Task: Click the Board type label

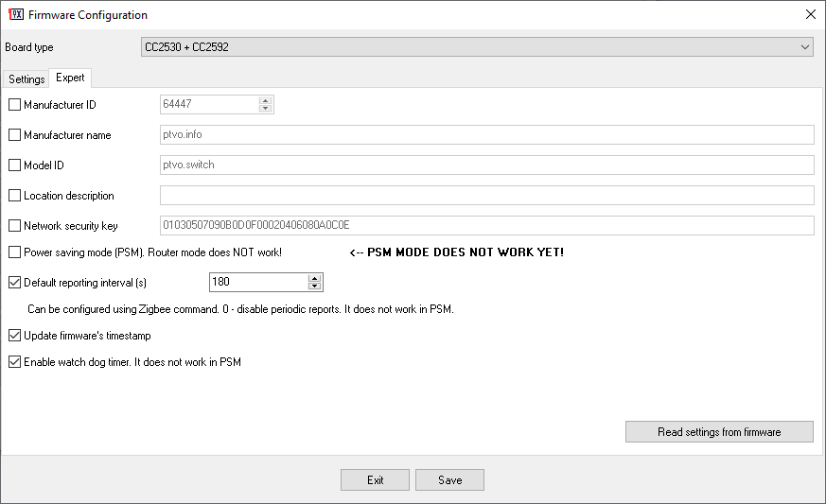Action: tap(29, 47)
